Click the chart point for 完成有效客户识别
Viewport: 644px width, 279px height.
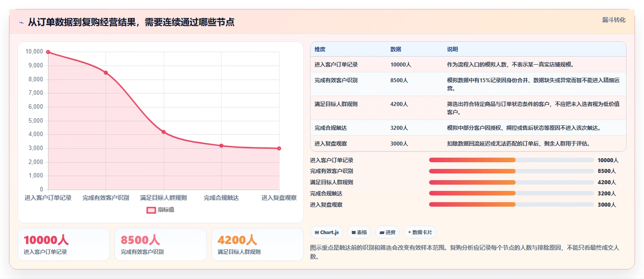[106, 72]
